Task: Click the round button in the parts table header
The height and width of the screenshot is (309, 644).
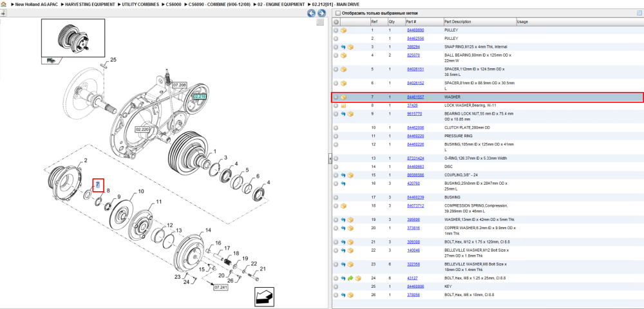Action: (336, 22)
